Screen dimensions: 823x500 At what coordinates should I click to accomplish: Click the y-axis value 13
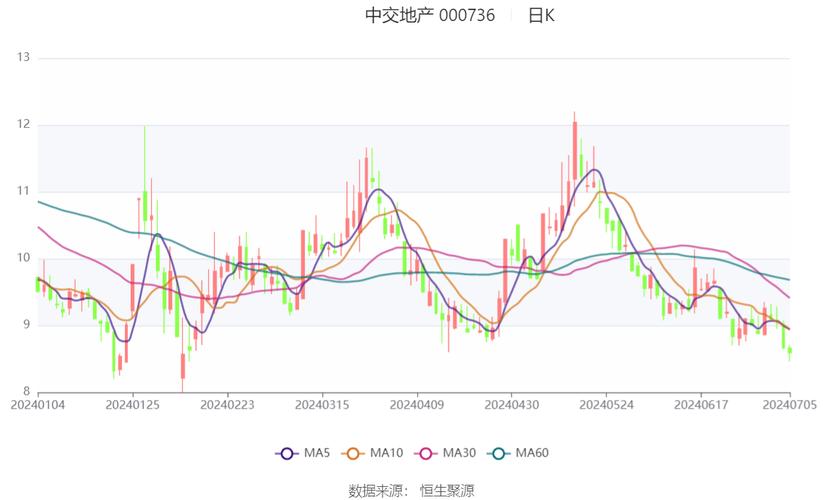click(24, 58)
